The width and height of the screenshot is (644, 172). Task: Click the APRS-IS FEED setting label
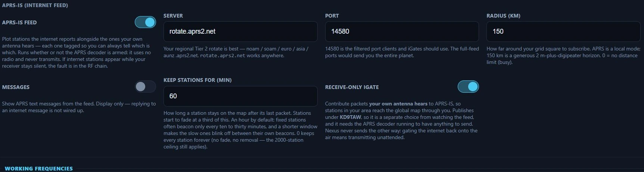coord(19,22)
